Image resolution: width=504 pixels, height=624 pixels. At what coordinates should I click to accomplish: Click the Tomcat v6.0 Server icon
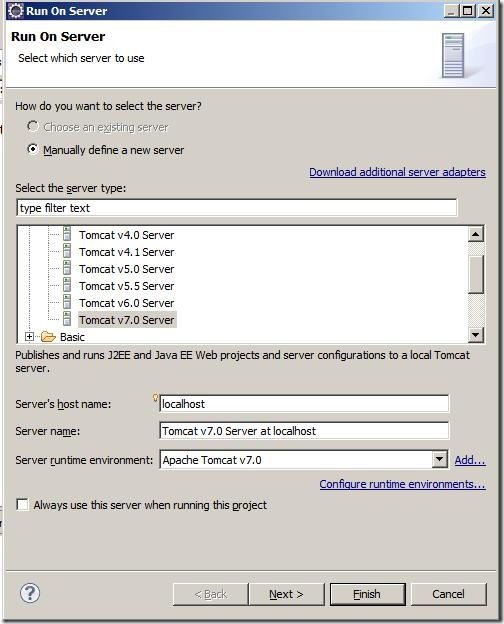click(x=67, y=303)
